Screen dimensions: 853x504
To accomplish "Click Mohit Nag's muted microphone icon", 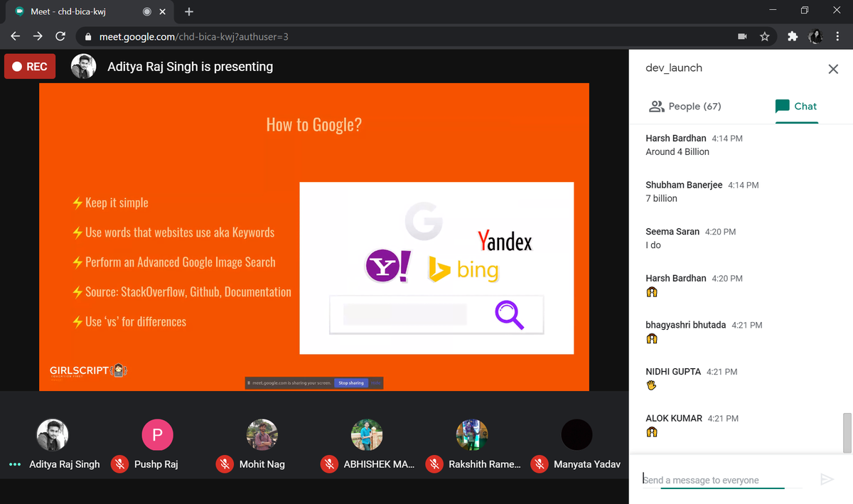I will pyautogui.click(x=225, y=464).
